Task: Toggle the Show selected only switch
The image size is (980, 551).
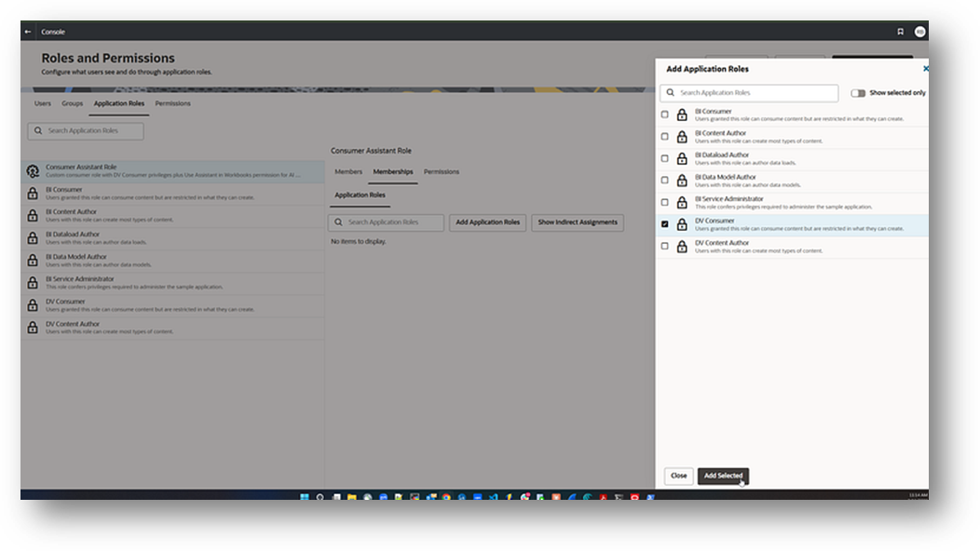Action: coord(857,93)
